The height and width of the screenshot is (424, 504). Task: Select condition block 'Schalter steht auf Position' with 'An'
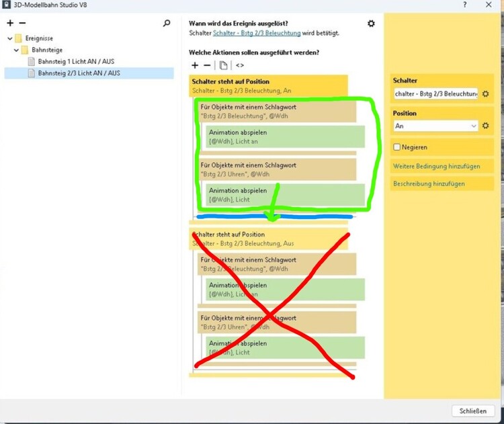pos(268,86)
